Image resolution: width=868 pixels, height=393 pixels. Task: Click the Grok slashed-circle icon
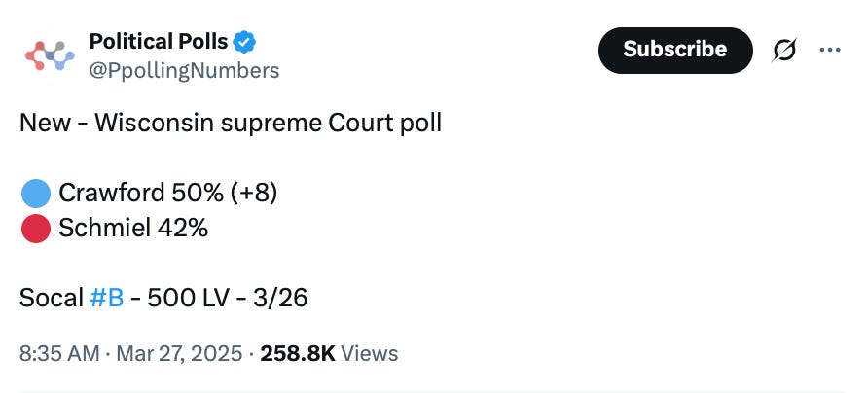tap(784, 50)
